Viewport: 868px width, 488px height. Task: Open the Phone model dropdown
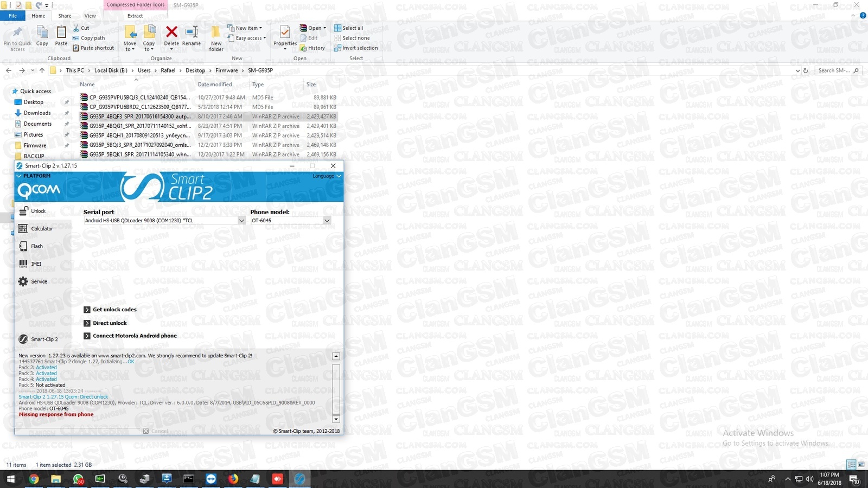(x=327, y=221)
